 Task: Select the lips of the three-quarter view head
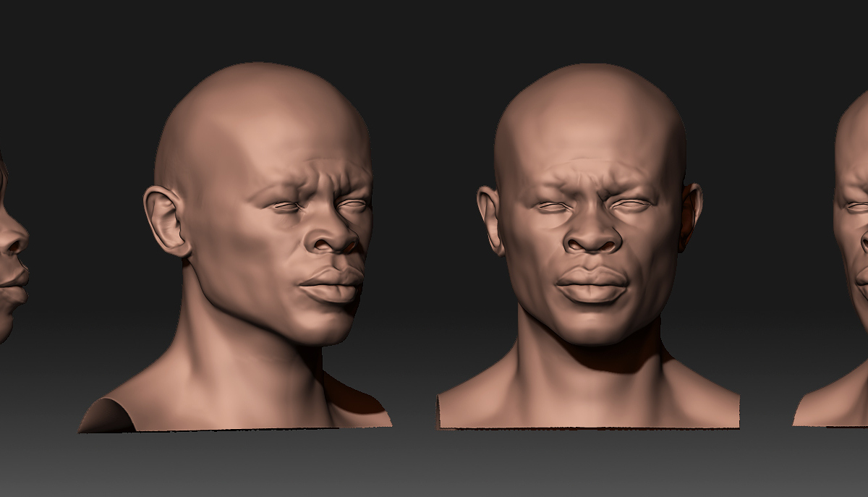331,285
